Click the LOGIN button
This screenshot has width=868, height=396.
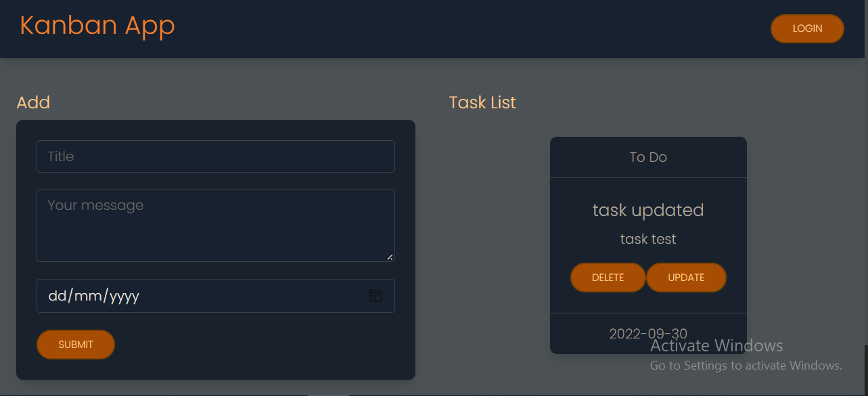click(x=807, y=28)
